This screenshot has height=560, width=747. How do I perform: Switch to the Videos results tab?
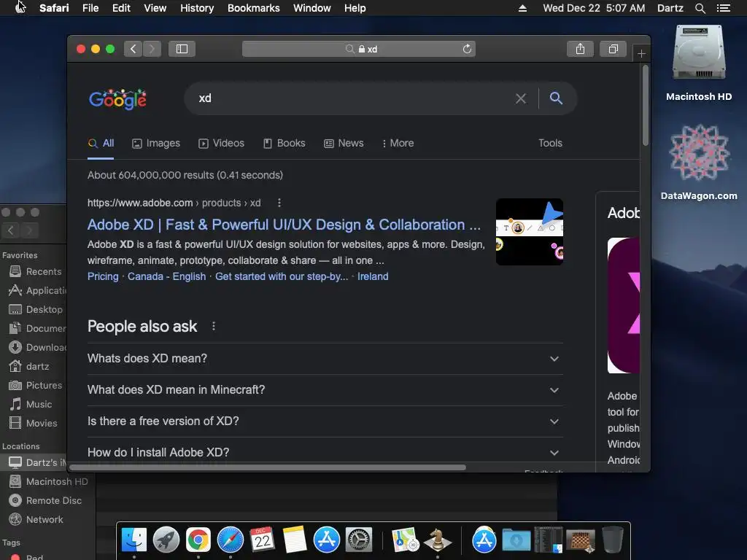click(x=221, y=144)
